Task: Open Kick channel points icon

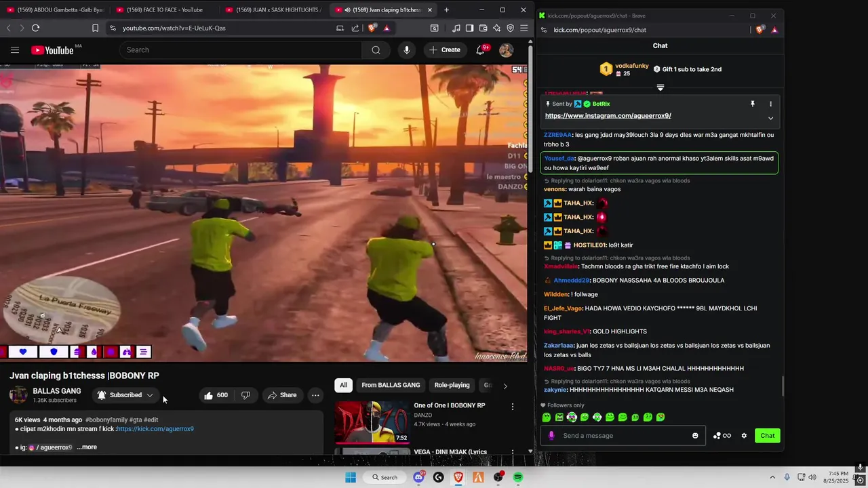Action: click(722, 435)
